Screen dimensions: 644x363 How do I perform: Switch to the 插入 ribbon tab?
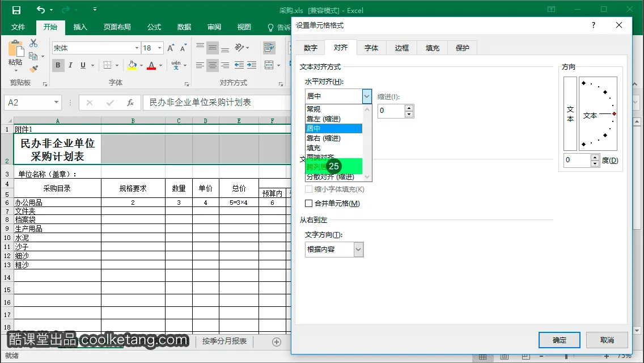tap(80, 27)
